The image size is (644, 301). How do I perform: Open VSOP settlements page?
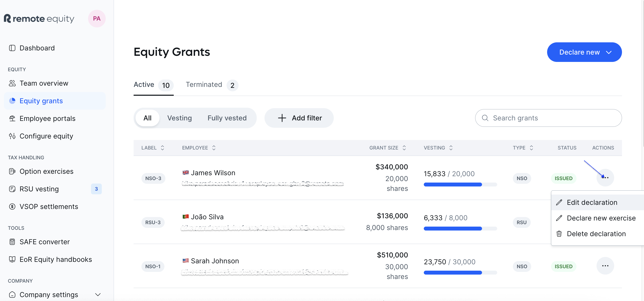55,207
